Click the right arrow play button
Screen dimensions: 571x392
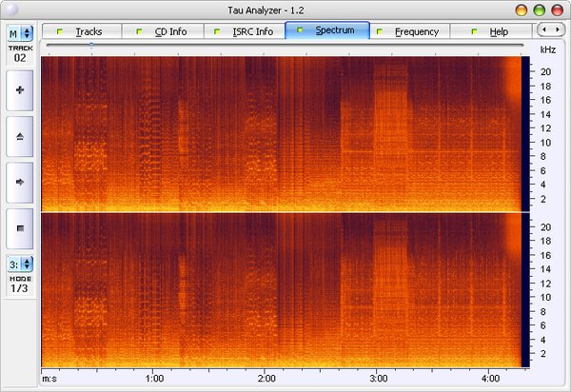(x=20, y=183)
